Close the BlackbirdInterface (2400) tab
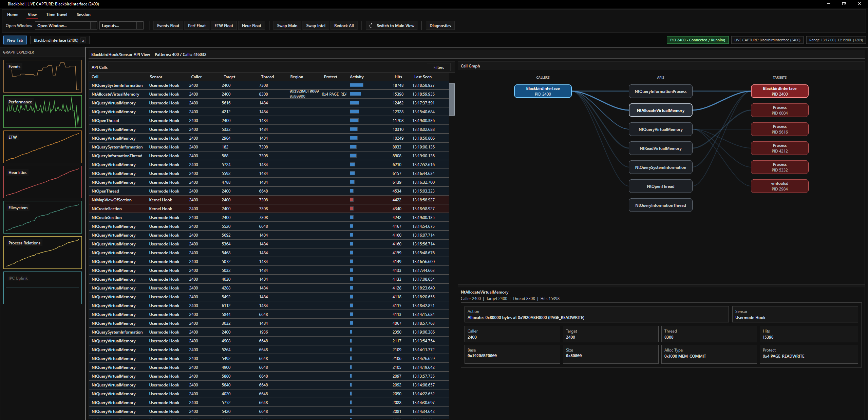Image resolution: width=868 pixels, height=420 pixels. (x=83, y=40)
